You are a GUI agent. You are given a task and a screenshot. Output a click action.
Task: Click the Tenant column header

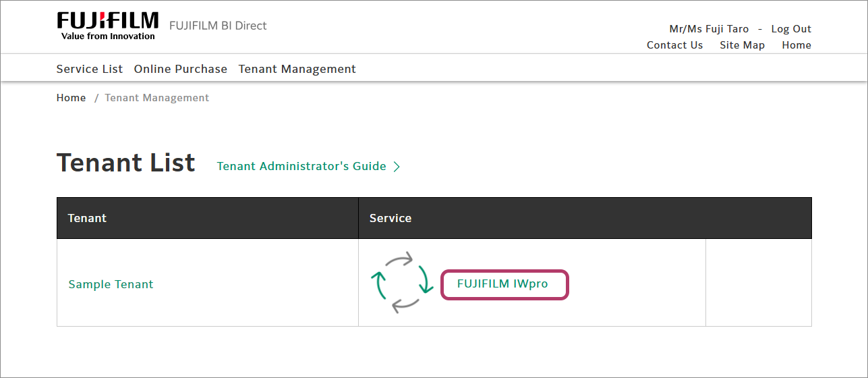(87, 218)
